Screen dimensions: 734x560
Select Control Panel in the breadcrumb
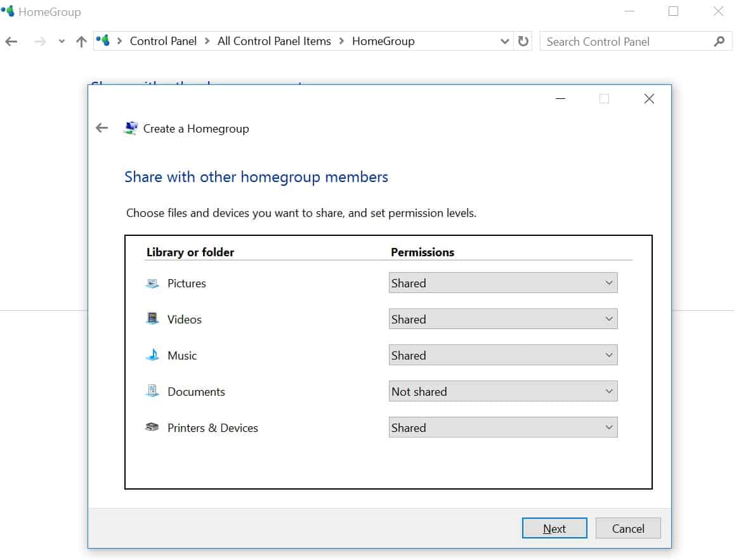(164, 41)
